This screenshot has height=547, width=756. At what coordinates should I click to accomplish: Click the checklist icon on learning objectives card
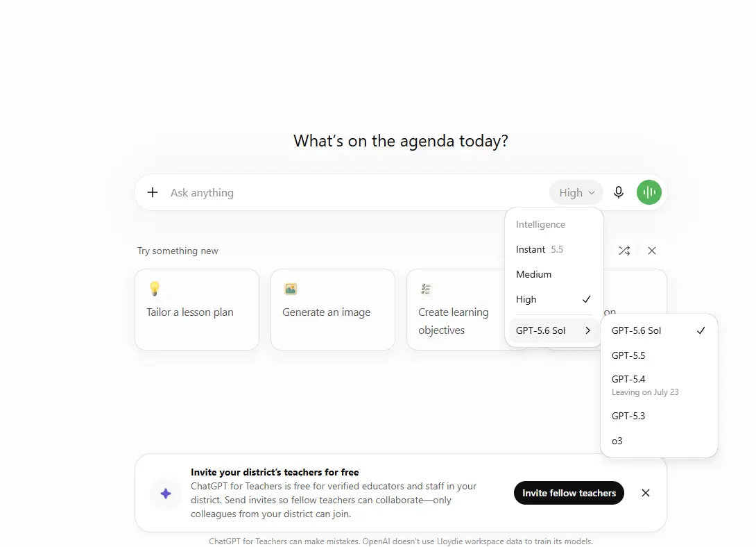point(426,289)
